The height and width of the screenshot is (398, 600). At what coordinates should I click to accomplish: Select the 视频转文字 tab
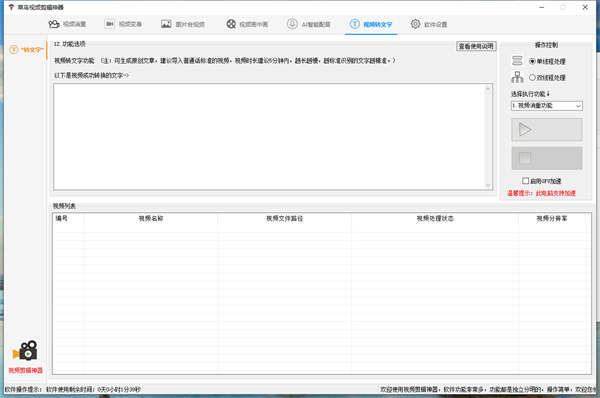[x=371, y=24]
